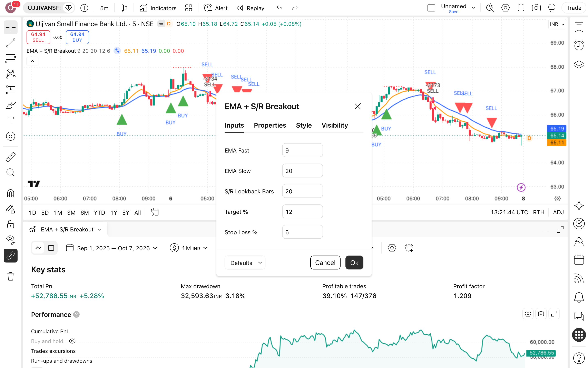588x368 pixels.
Task: Switch to the Style tab
Action: [304, 125]
